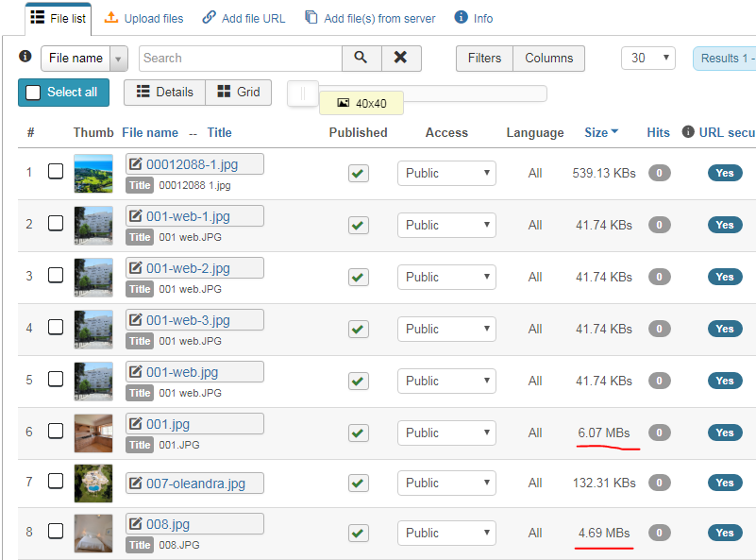Toggle published checkmark for 00012088-1.jpg
756x560 pixels.
[359, 173]
